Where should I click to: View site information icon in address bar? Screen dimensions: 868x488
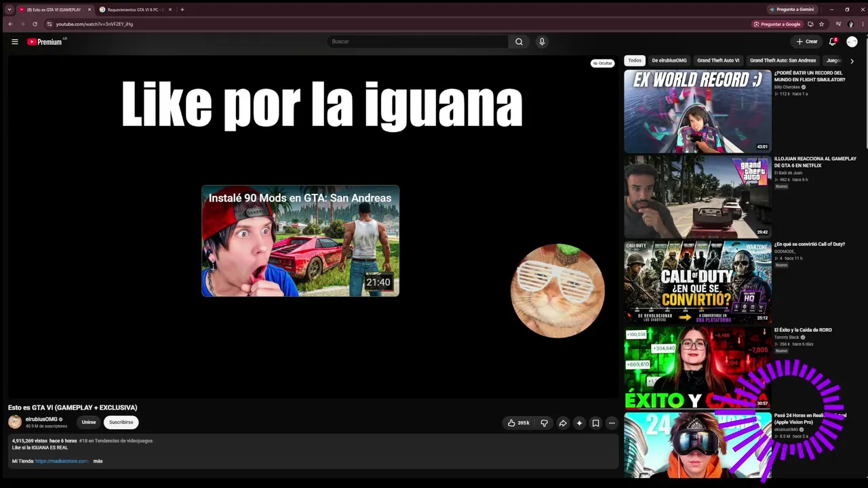coord(49,24)
